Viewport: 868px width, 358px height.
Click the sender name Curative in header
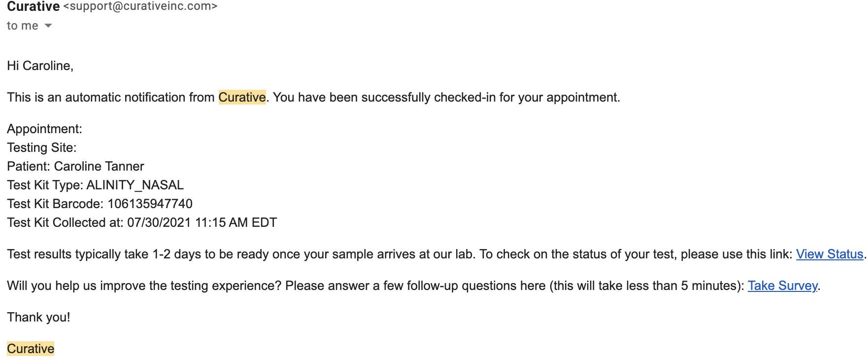click(33, 6)
